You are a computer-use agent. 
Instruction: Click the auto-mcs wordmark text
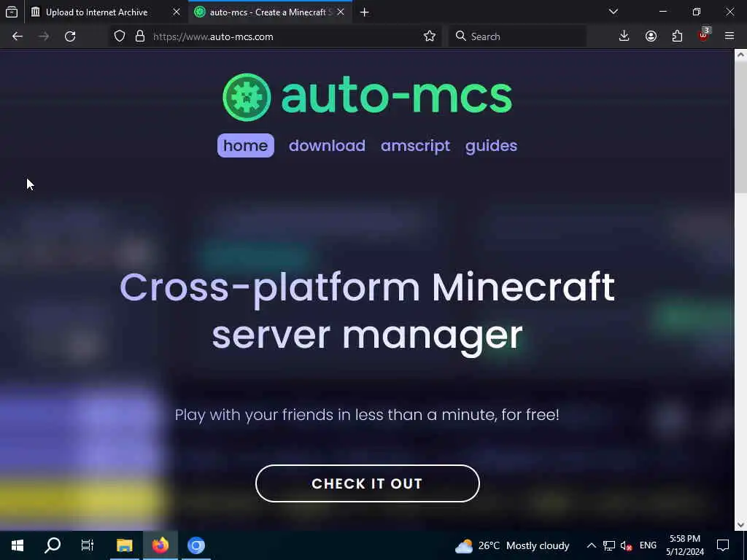point(396,97)
